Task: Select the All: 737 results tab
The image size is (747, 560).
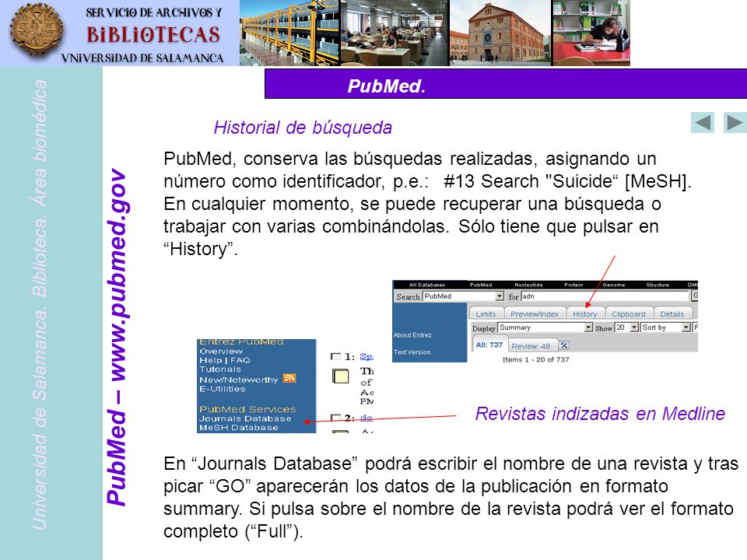Action: [489, 345]
